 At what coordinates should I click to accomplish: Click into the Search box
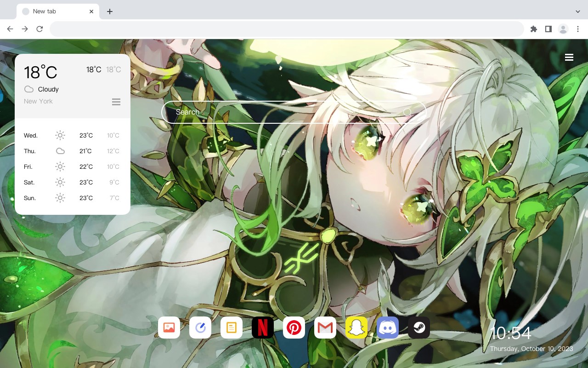pyautogui.click(x=294, y=112)
